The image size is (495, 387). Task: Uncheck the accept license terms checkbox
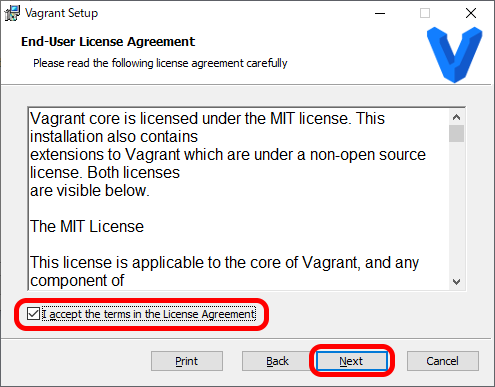coord(33,314)
